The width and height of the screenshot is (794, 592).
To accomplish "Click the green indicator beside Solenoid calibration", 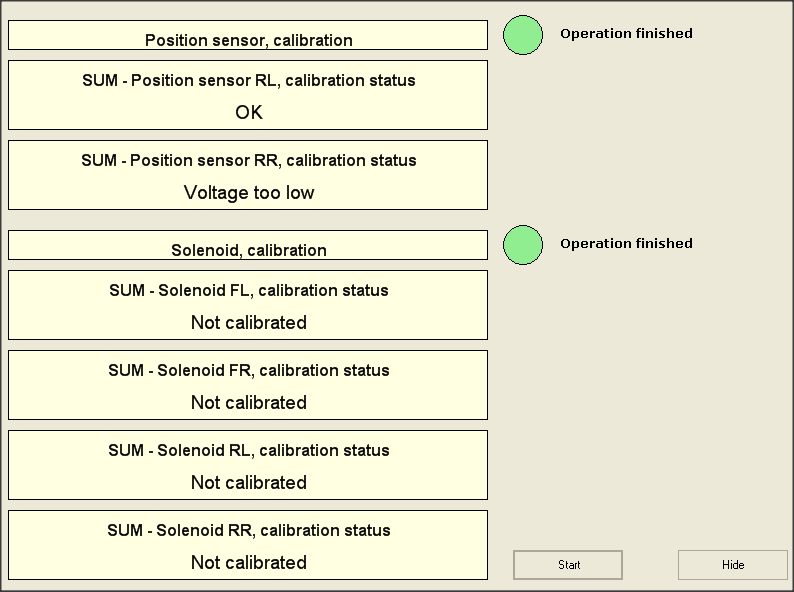I will tap(522, 245).
